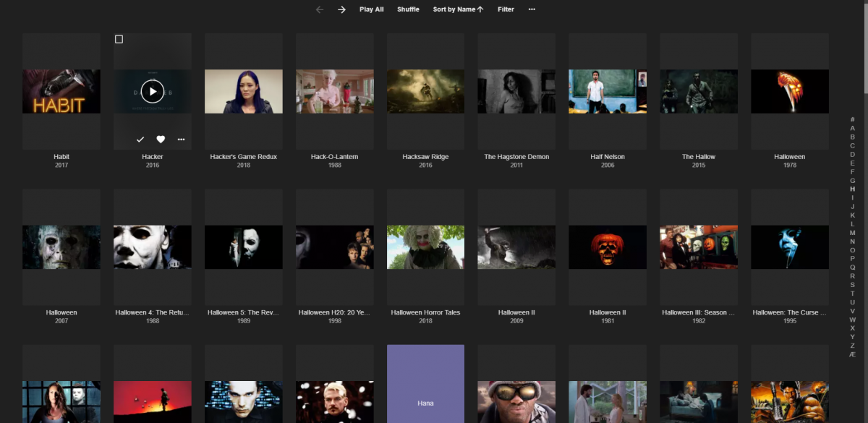Screen dimensions: 868x423
Task: Select highlighted letter H in index
Action: pyautogui.click(x=852, y=189)
